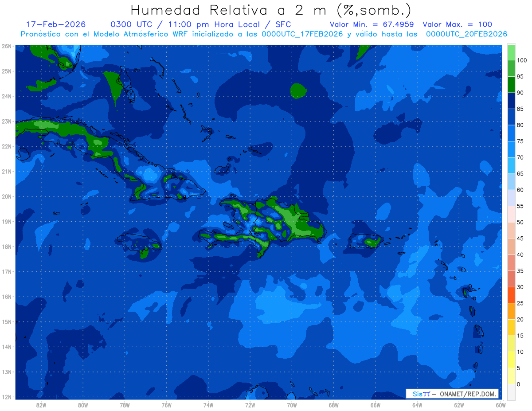Click the "ONAMET/REP.DOM." logo box
The height and width of the screenshot is (411, 532).
click(x=452, y=394)
